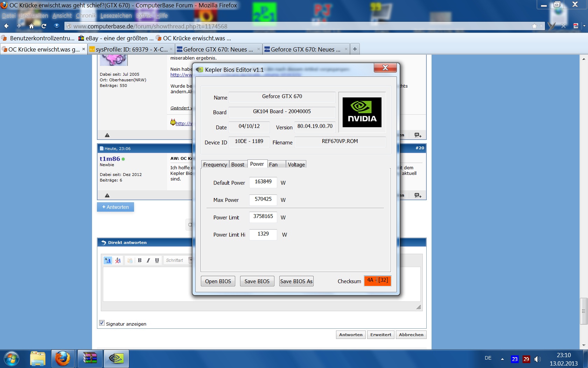The width and height of the screenshot is (588, 368).
Task: Switch to the Boost tab
Action: point(238,164)
